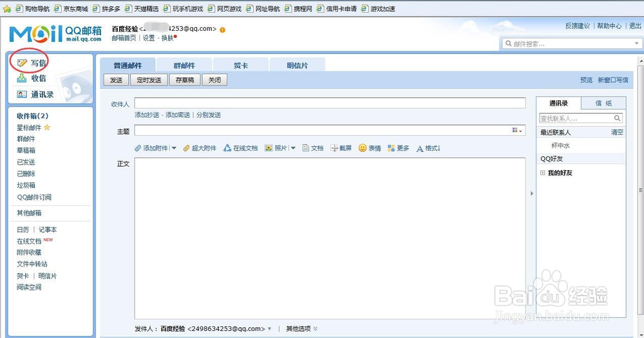Toggle 格式 text formatting toolbar

[428, 148]
